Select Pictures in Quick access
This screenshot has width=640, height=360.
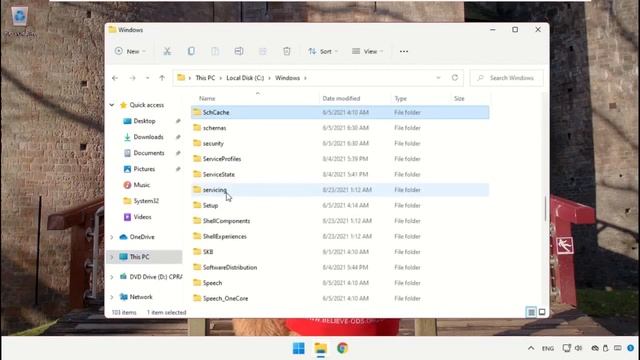click(x=144, y=169)
